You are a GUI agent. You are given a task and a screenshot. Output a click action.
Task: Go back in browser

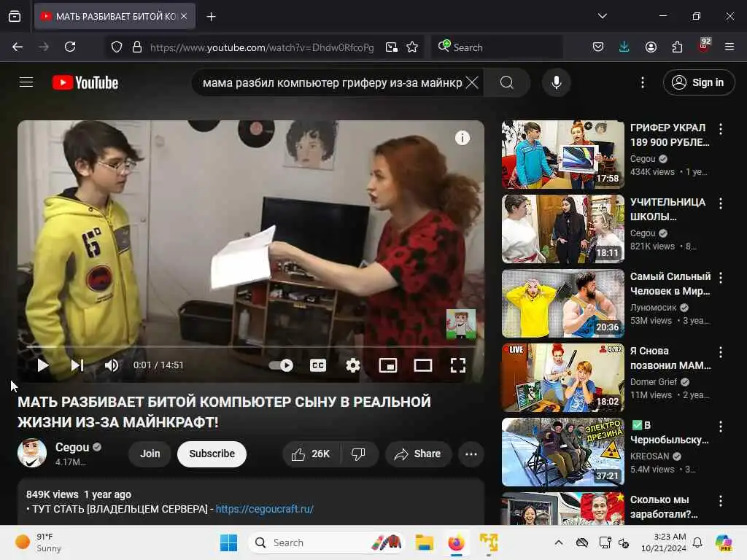(18, 47)
